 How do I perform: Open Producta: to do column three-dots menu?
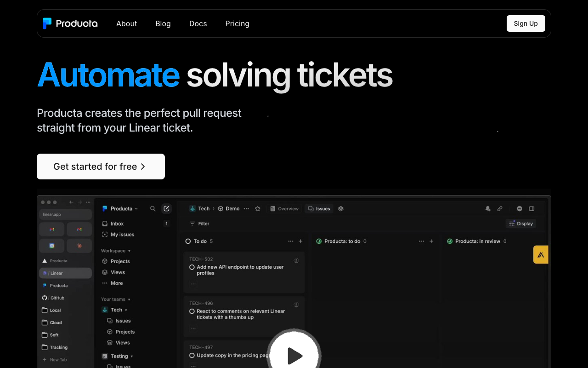421,241
